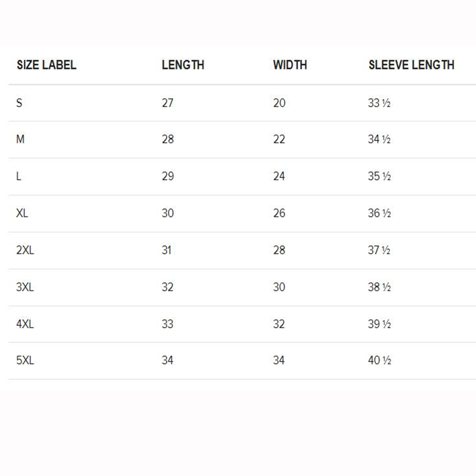The image size is (476, 476).
Task: Click the length value 31 for size 2XL
Action: click(x=166, y=250)
